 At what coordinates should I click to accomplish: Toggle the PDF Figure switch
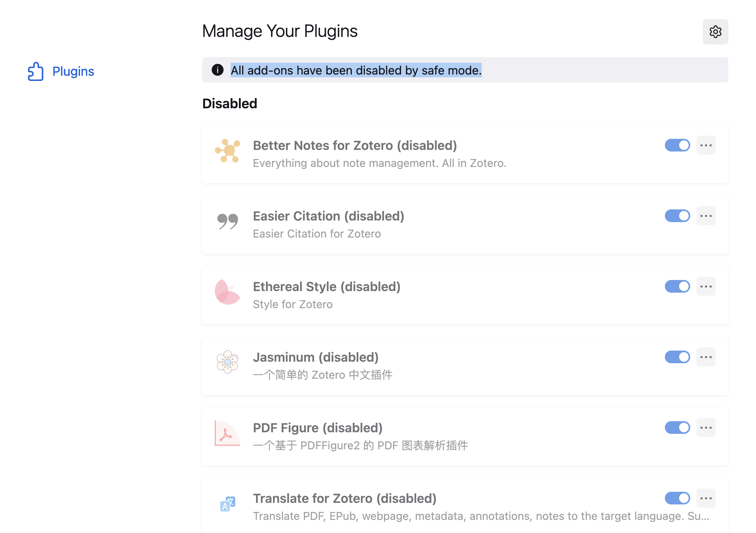tap(677, 428)
